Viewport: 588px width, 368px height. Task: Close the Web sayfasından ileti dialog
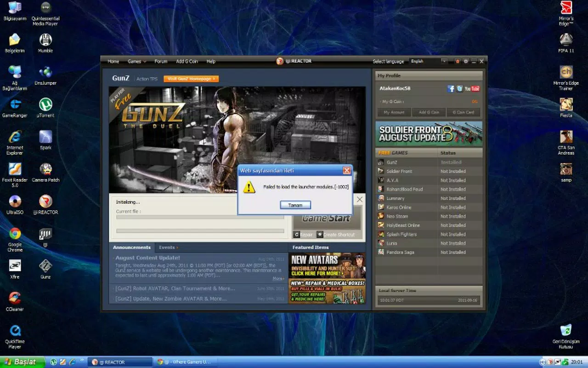point(347,171)
